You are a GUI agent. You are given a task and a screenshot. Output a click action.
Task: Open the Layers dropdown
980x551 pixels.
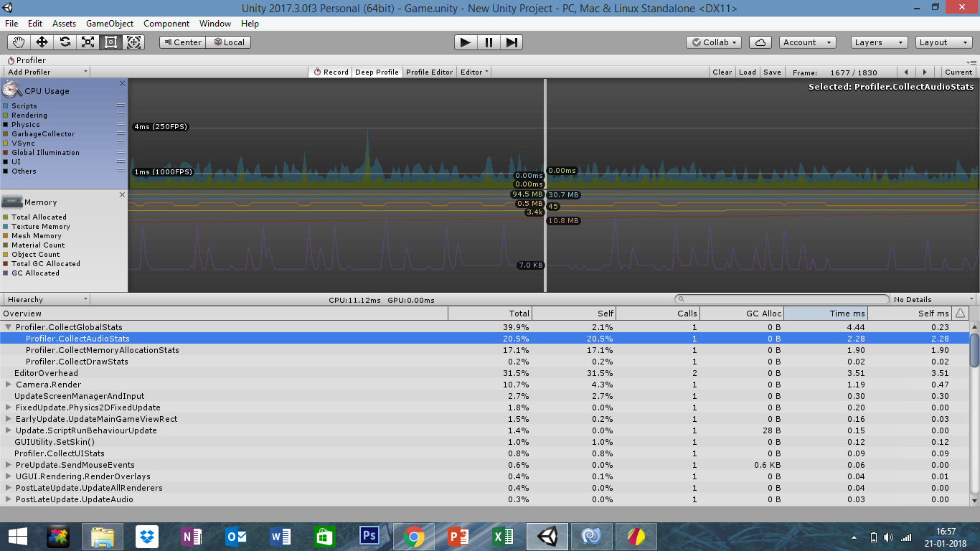pyautogui.click(x=879, y=42)
